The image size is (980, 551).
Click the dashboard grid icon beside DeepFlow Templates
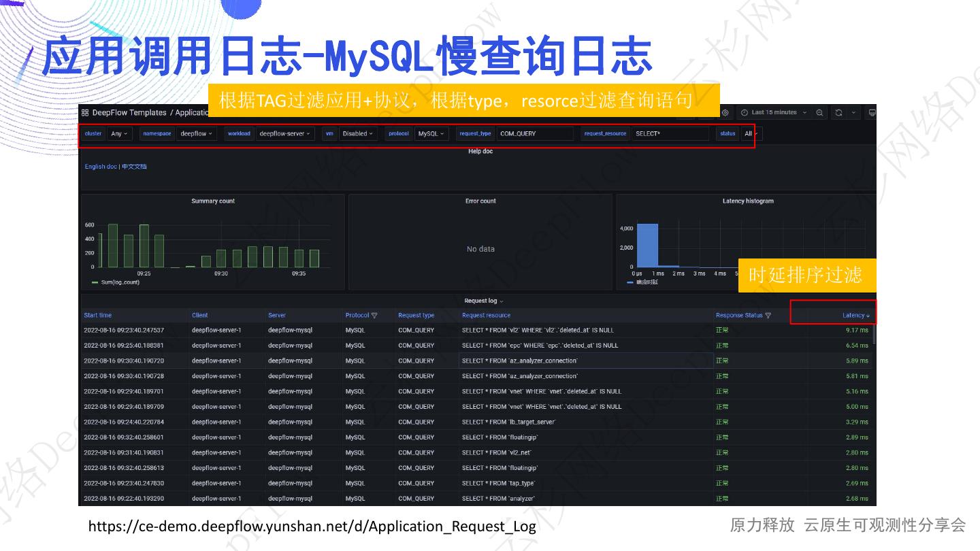(85, 113)
